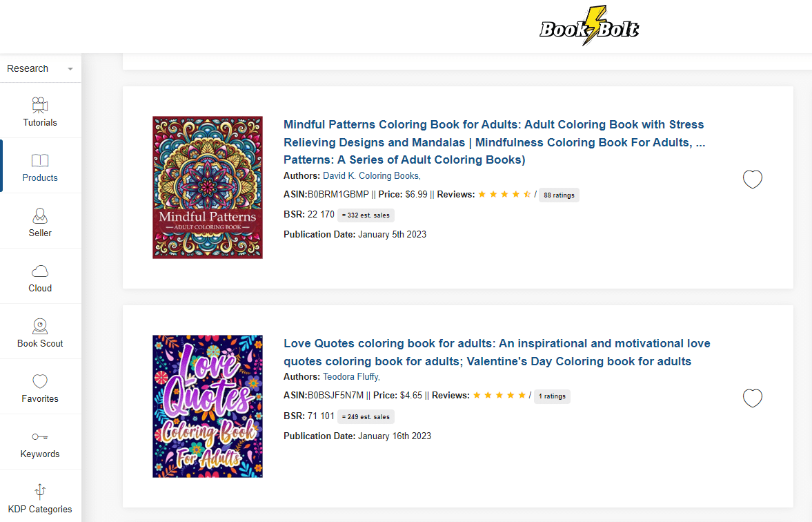Select the Products book icon
The width and height of the screenshot is (812, 522).
point(40,161)
